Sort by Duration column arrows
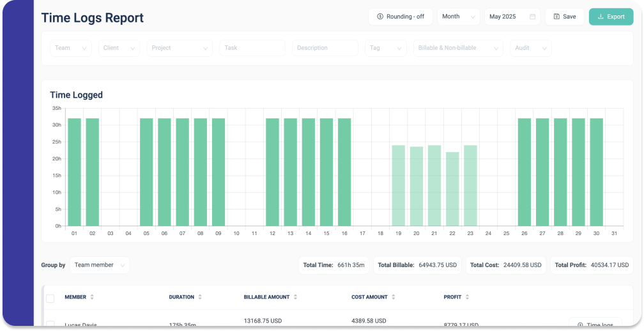644x331 pixels. 200,297
